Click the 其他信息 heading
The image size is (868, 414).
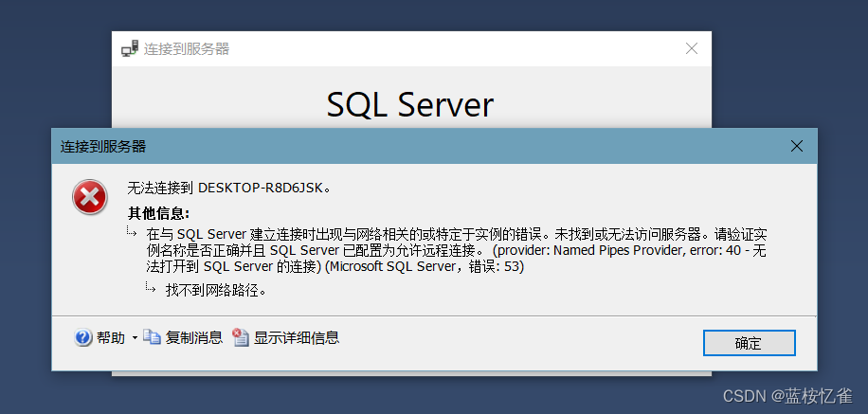click(x=158, y=213)
